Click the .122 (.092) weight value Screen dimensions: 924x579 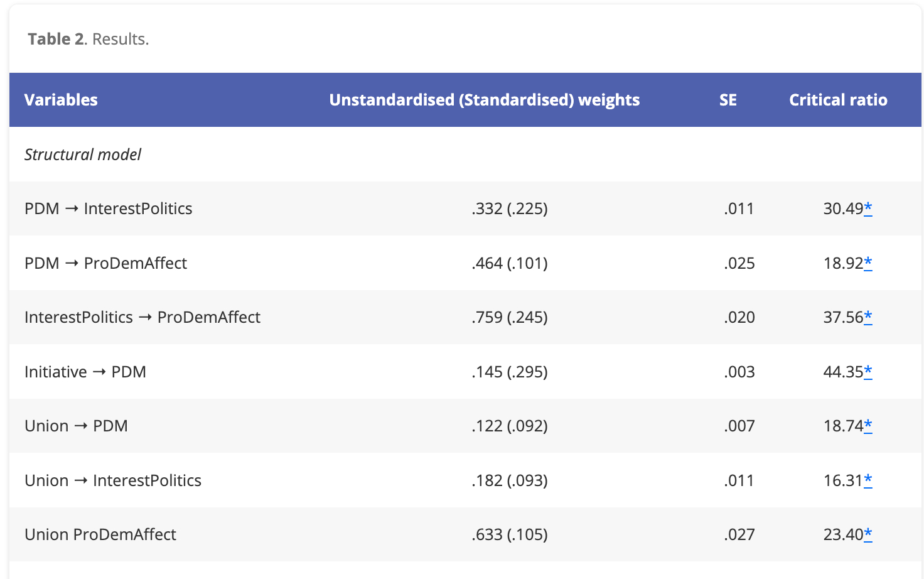point(509,426)
